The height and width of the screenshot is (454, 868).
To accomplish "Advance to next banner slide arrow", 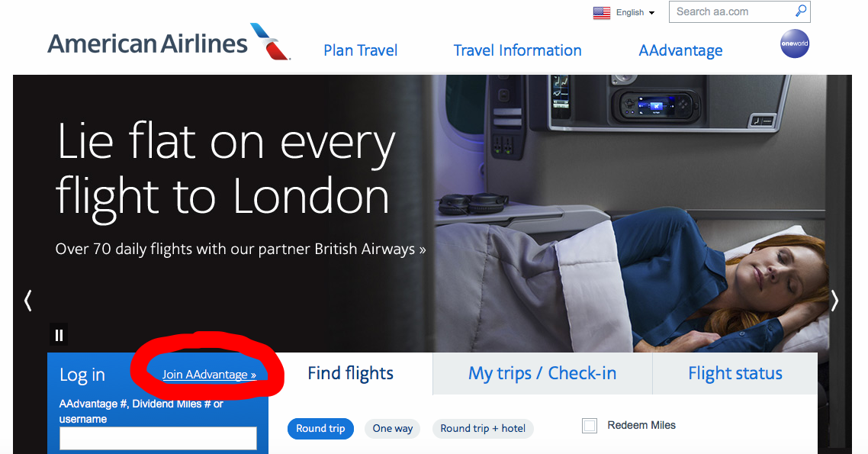I will point(834,301).
